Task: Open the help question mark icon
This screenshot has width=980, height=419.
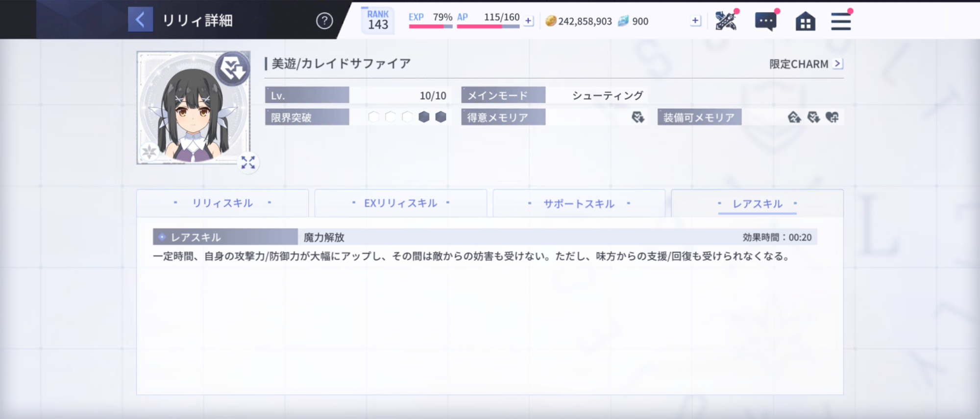Action: tap(324, 21)
